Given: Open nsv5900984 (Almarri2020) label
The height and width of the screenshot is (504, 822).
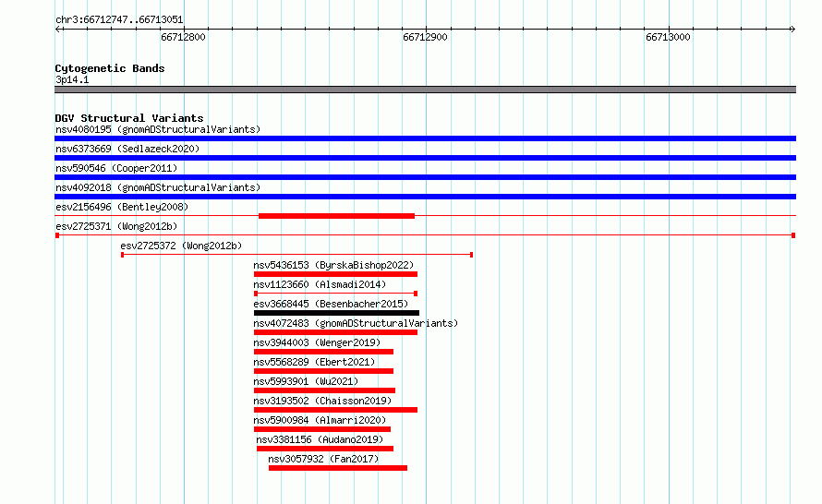Looking at the screenshot, I should 320,420.
